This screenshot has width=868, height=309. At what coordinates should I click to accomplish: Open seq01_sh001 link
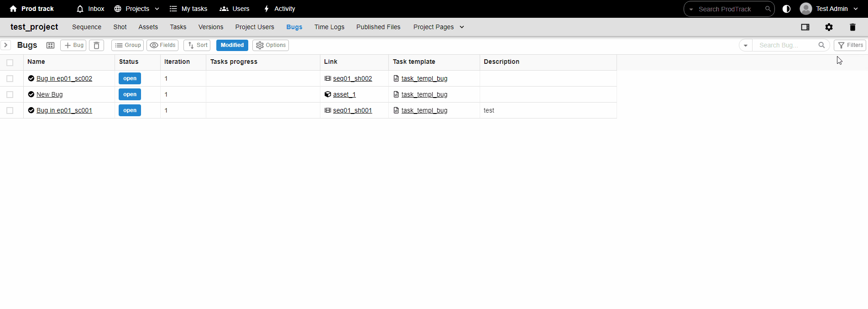(352, 110)
